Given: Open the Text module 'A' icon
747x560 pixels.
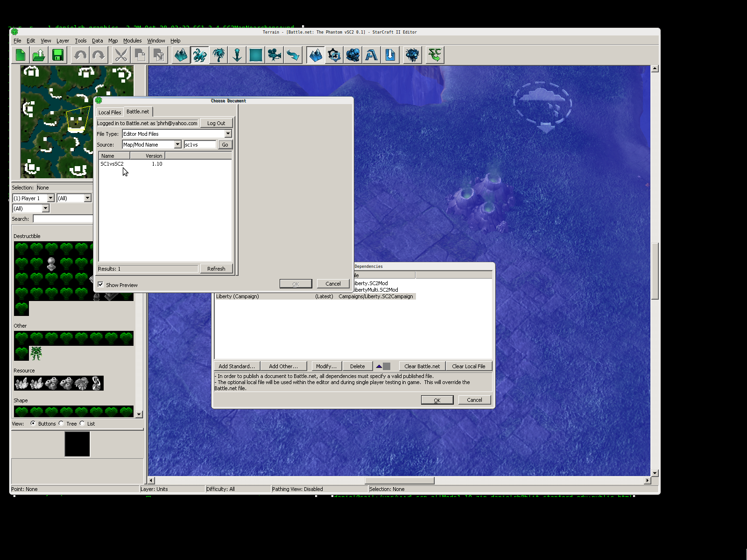Looking at the screenshot, I should coord(372,55).
